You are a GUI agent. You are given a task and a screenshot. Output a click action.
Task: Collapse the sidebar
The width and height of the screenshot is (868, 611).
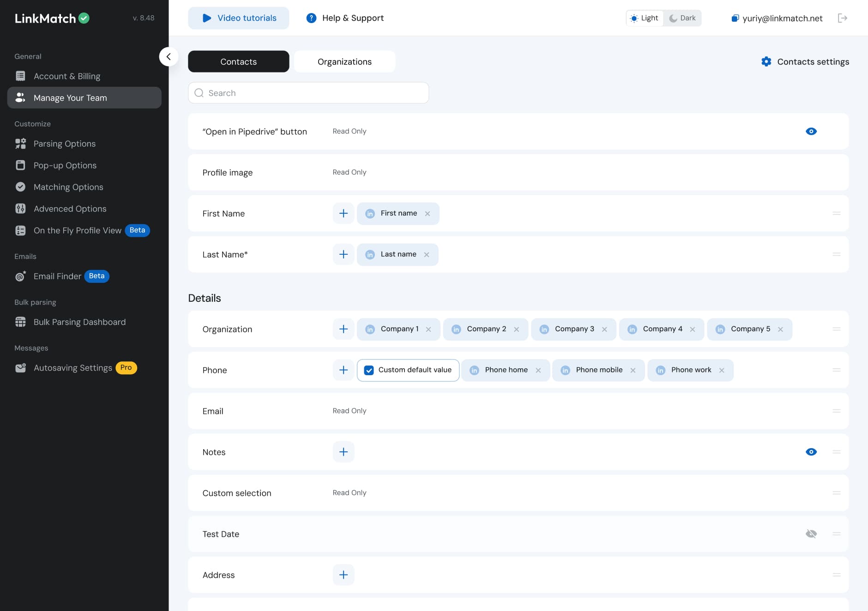coord(169,56)
